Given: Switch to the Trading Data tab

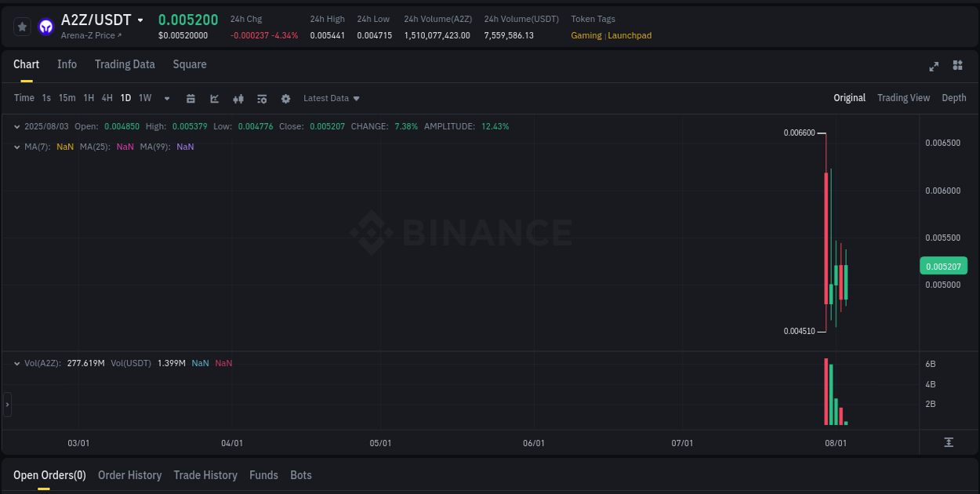Looking at the screenshot, I should coord(125,64).
